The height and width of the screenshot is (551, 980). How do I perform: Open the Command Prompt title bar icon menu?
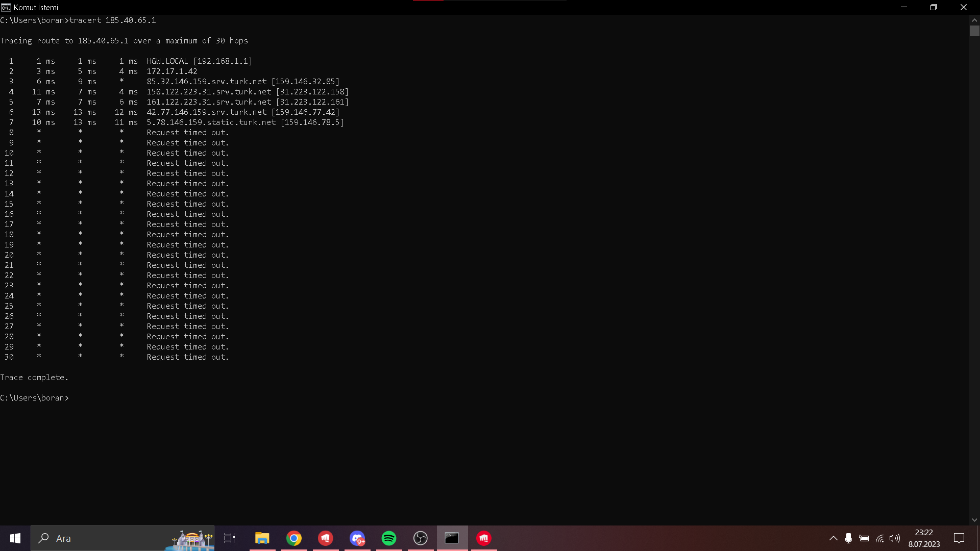point(6,7)
